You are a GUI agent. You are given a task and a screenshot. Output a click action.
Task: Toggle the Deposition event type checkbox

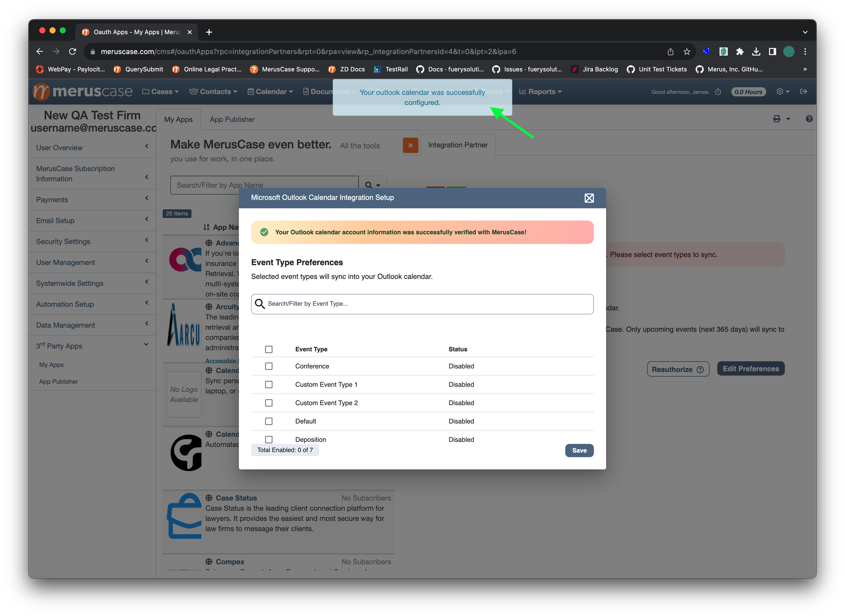pos(268,439)
